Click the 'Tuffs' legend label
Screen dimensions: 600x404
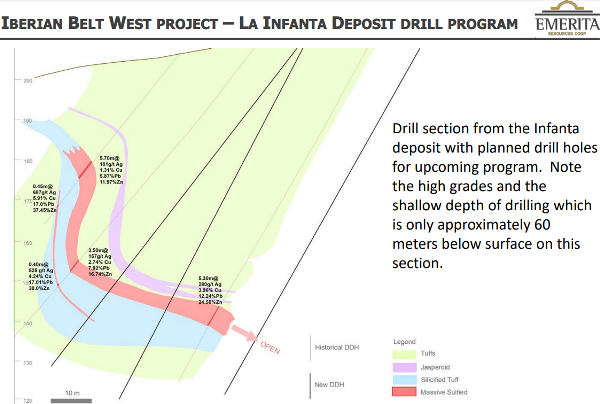pyautogui.click(x=428, y=354)
